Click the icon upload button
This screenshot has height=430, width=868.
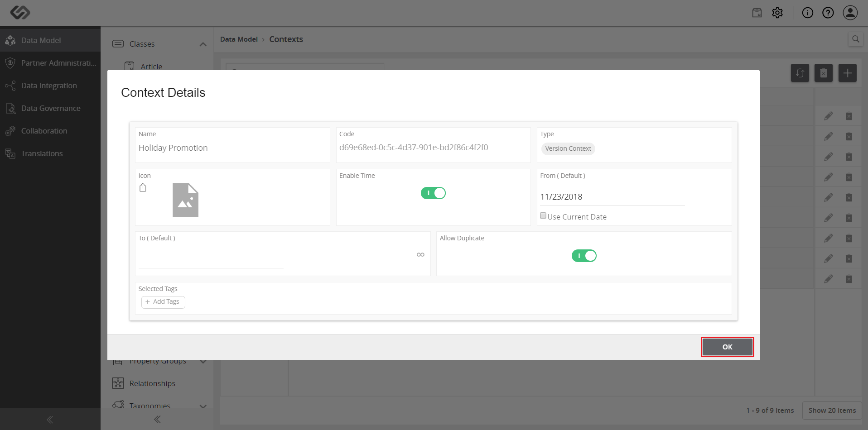pos(143,187)
